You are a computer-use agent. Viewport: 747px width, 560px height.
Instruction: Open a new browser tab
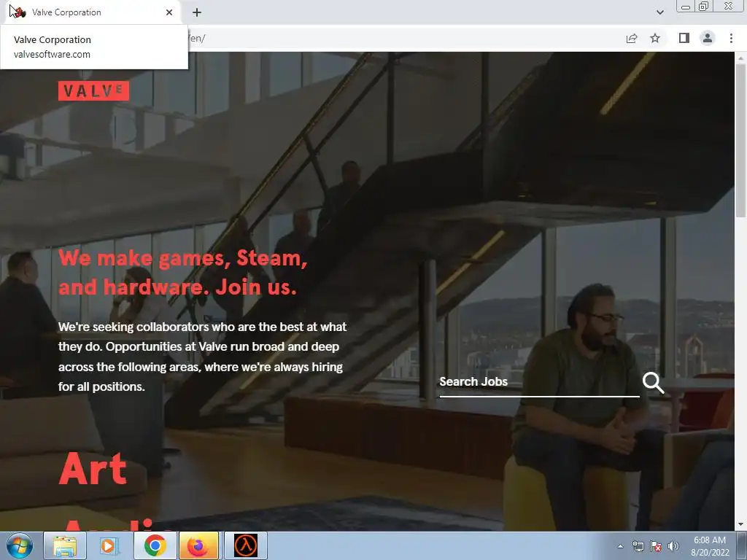197,12
